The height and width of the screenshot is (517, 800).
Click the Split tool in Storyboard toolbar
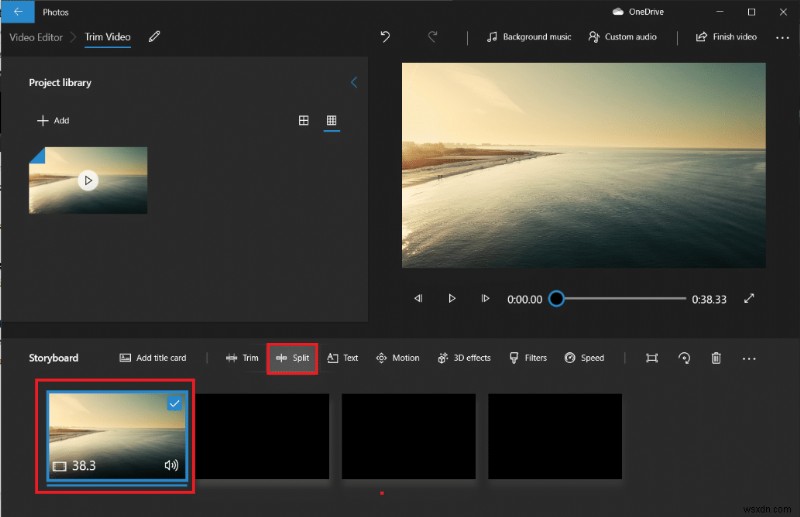click(292, 358)
